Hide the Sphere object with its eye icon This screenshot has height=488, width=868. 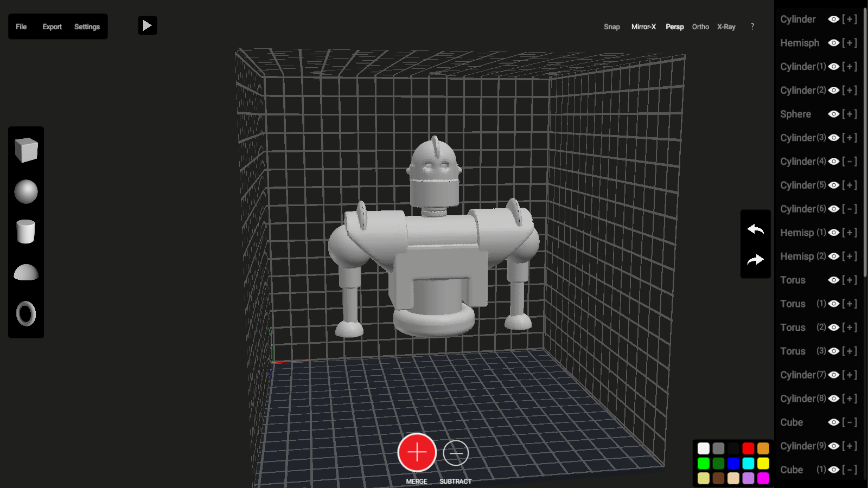pos(834,114)
